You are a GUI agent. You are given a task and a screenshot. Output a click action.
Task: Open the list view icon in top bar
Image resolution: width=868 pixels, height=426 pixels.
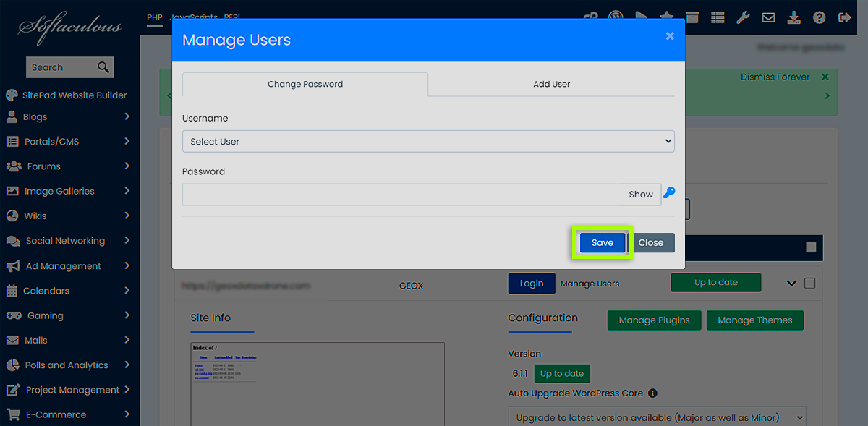point(718,17)
